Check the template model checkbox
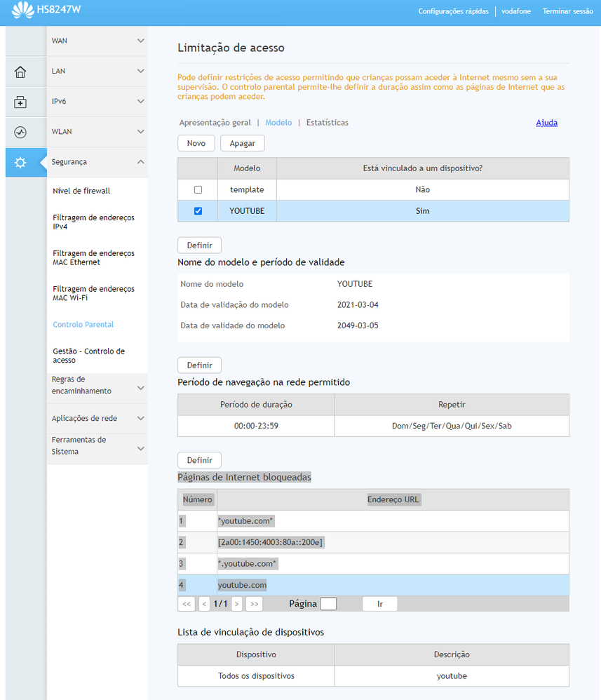Image resolution: width=601 pixels, height=700 pixels. click(198, 190)
